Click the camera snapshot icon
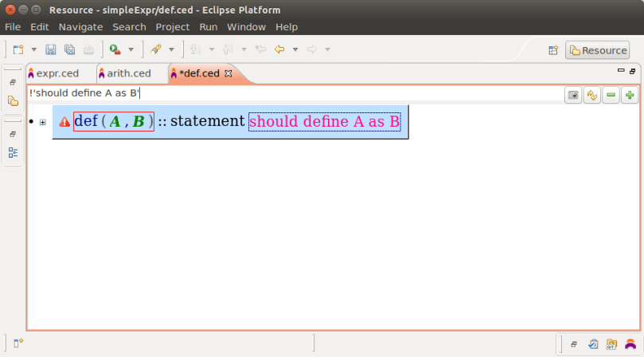 click(572, 95)
